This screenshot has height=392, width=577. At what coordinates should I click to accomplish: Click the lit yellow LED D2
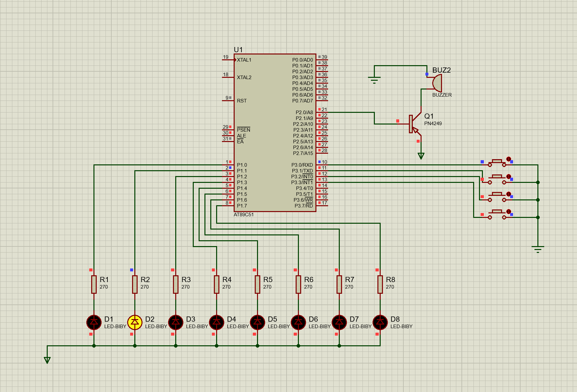(135, 322)
